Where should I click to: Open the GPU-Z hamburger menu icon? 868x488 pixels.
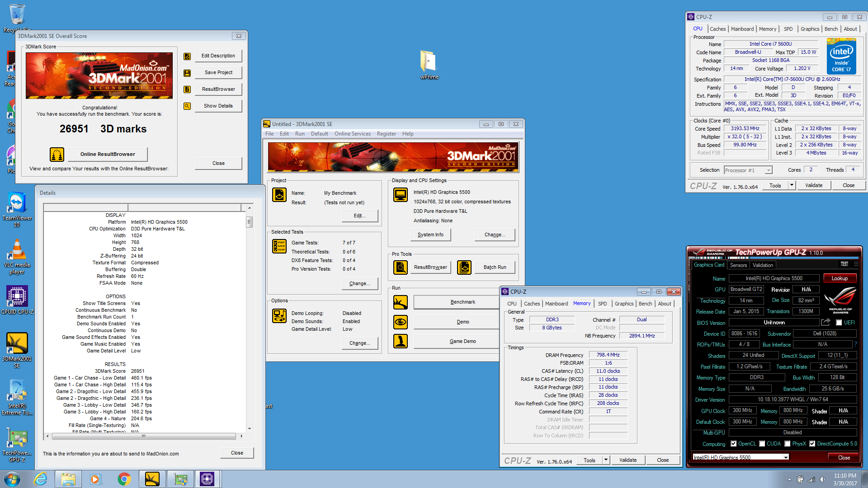point(856,264)
